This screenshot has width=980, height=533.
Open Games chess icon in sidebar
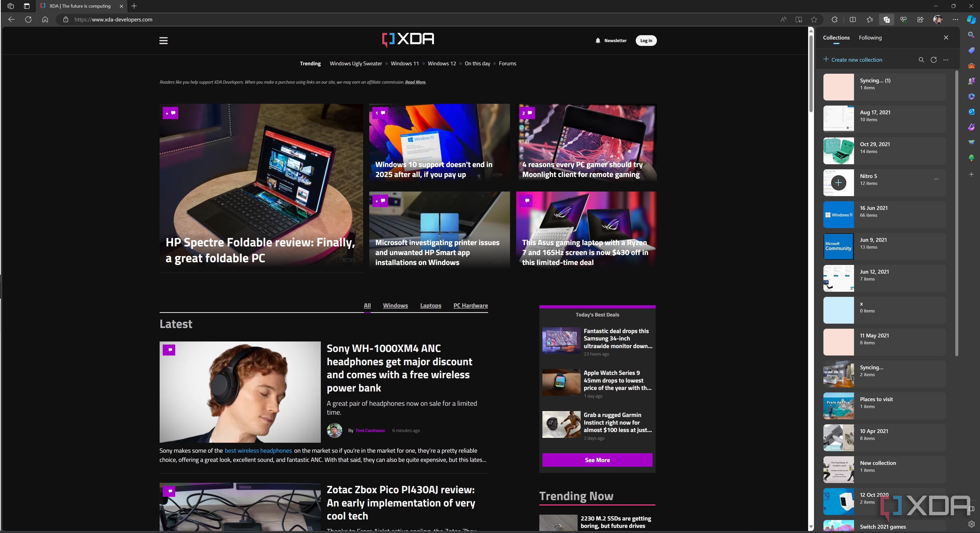971,81
